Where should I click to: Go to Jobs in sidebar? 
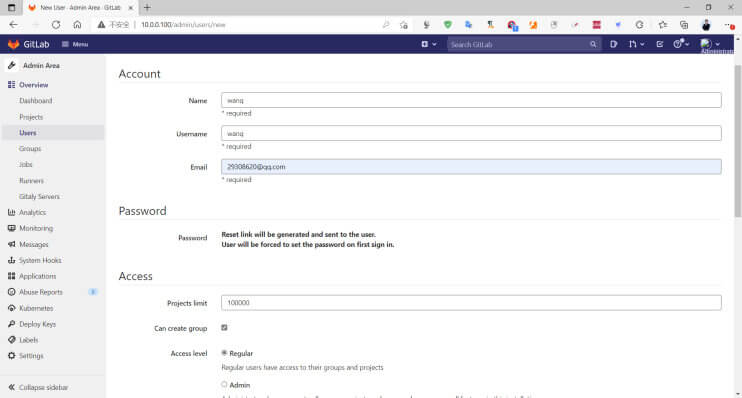pyautogui.click(x=26, y=165)
